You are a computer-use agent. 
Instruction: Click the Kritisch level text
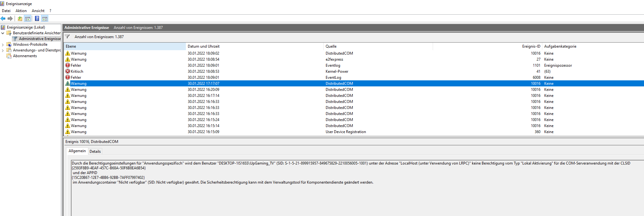(77, 71)
